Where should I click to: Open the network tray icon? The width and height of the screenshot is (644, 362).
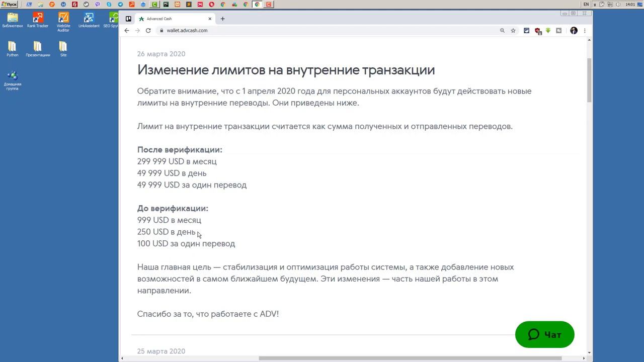[610, 5]
